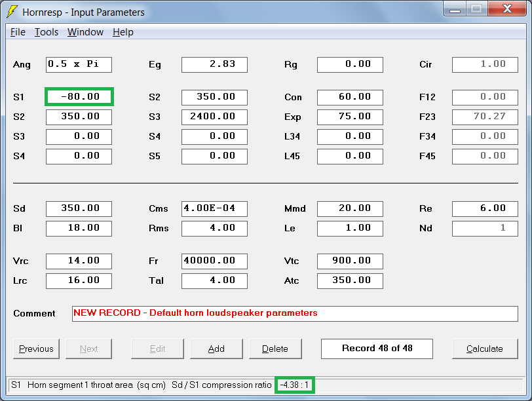
Task: Select the Lrc field showing 16.00
Action: point(79,281)
